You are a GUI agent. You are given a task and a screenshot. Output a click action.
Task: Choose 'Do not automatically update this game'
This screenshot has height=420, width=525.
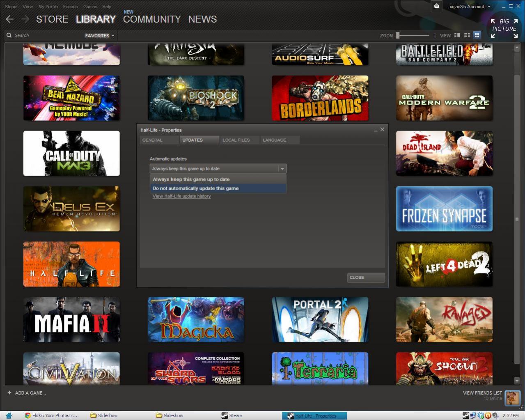(195, 188)
